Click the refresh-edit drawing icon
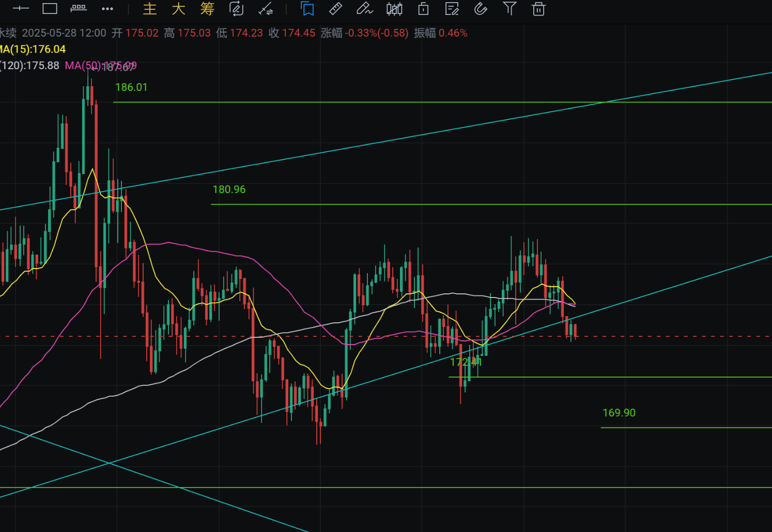772x532 pixels. 236,9
